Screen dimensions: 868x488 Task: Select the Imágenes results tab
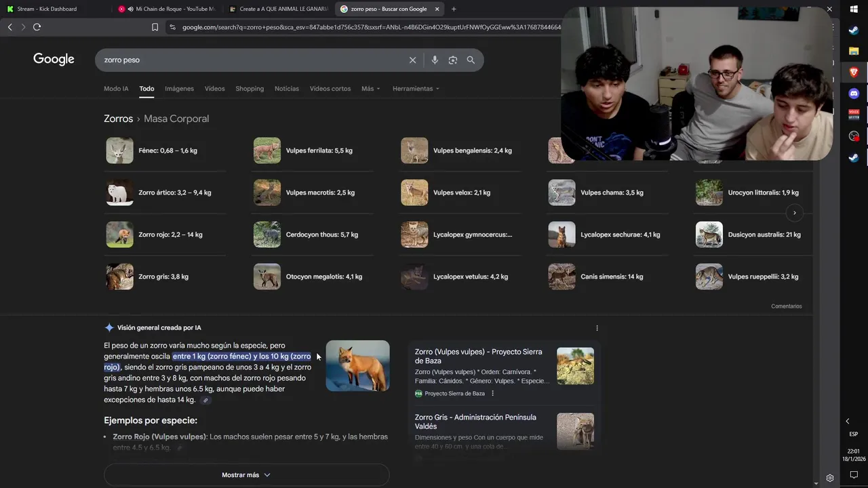click(179, 89)
